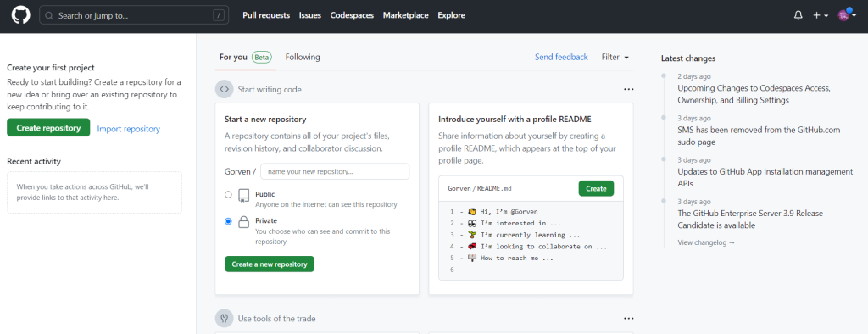Click the green Create repository button
868x334 pixels.
tap(48, 127)
